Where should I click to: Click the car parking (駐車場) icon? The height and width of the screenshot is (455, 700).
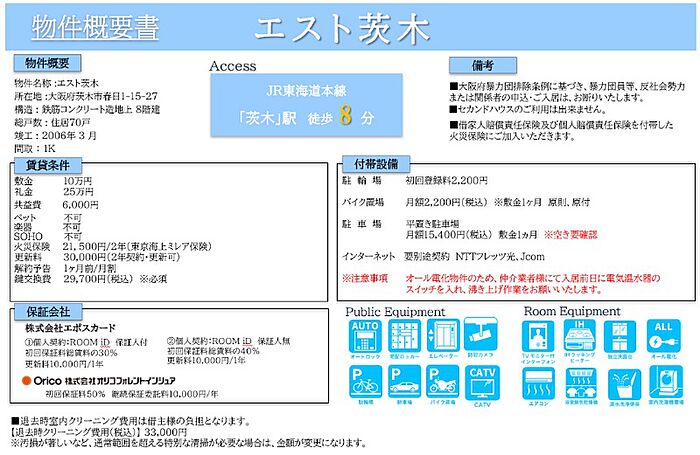click(401, 381)
